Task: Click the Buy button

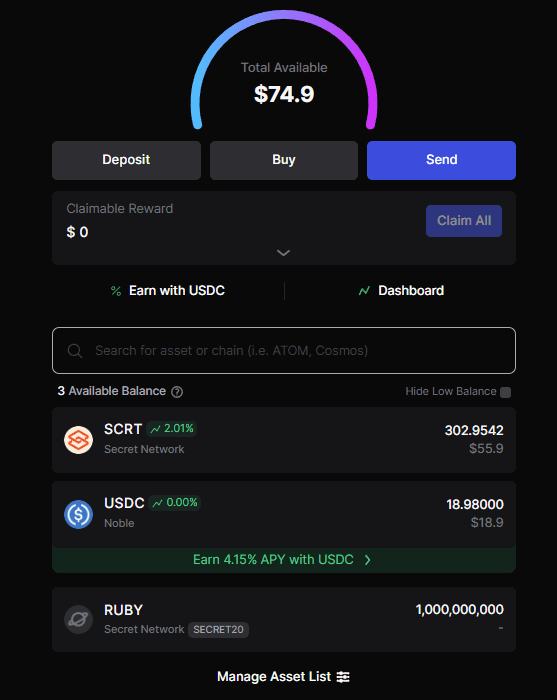Action: click(284, 160)
